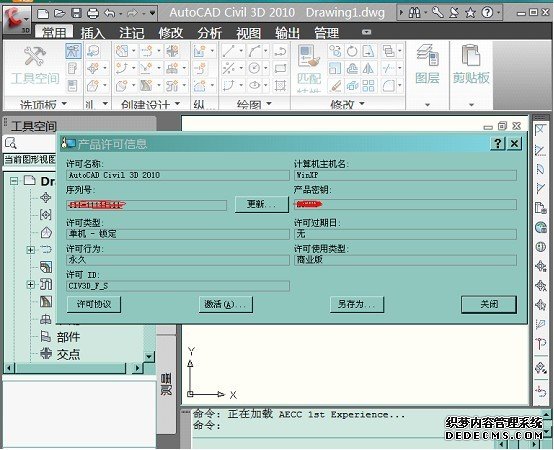Select the Circle tool in Draw panel
The height and width of the screenshot is (450, 554).
coord(254,68)
